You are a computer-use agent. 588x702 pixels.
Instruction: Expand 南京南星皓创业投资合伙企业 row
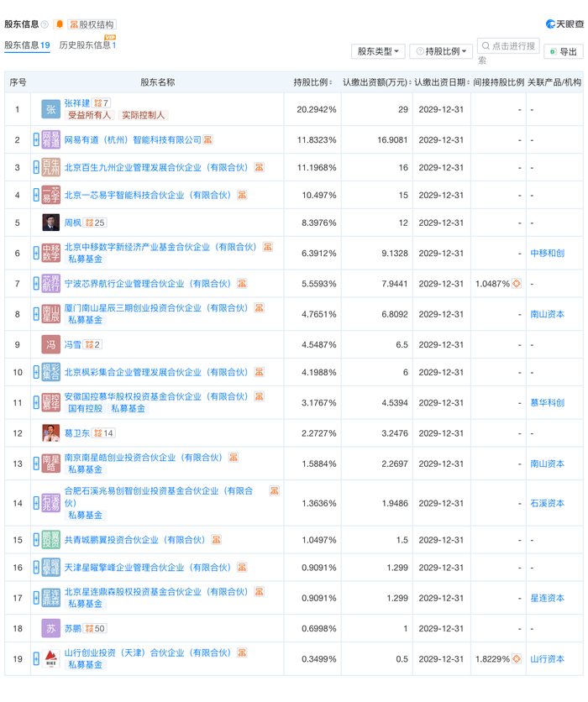click(36, 464)
